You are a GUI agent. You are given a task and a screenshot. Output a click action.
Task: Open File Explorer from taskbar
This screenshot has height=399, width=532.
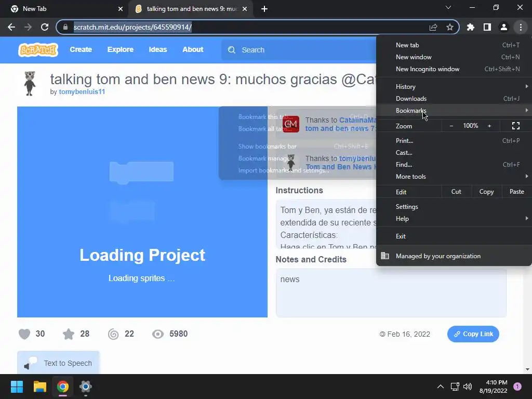pos(39,387)
